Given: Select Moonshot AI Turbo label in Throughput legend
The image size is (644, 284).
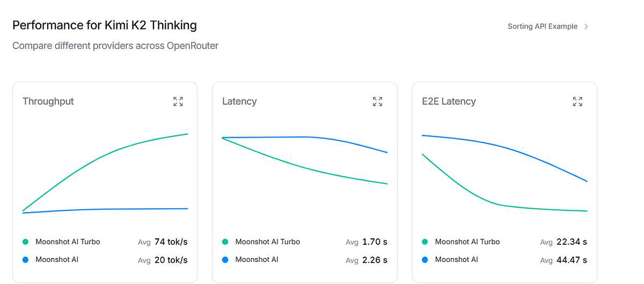Looking at the screenshot, I should (68, 242).
